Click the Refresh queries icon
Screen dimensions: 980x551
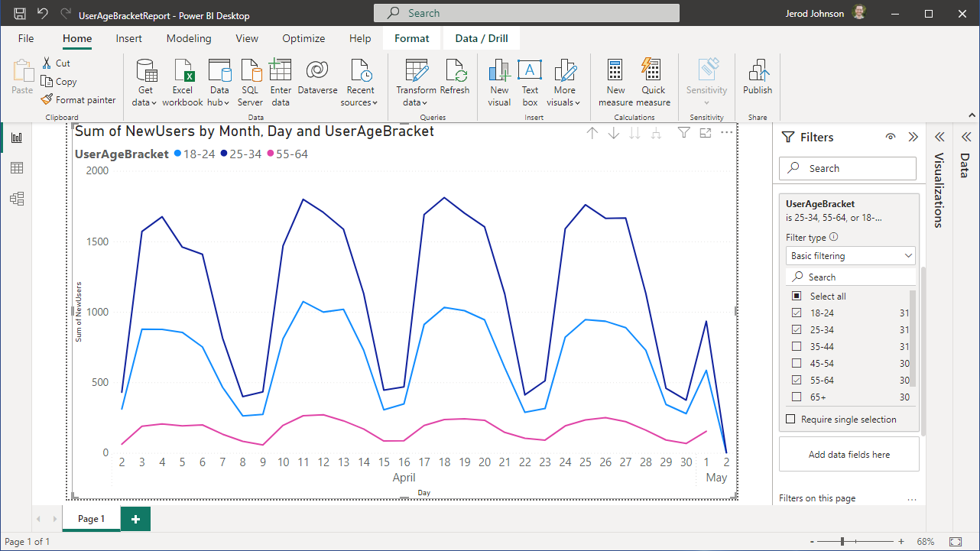(x=455, y=71)
